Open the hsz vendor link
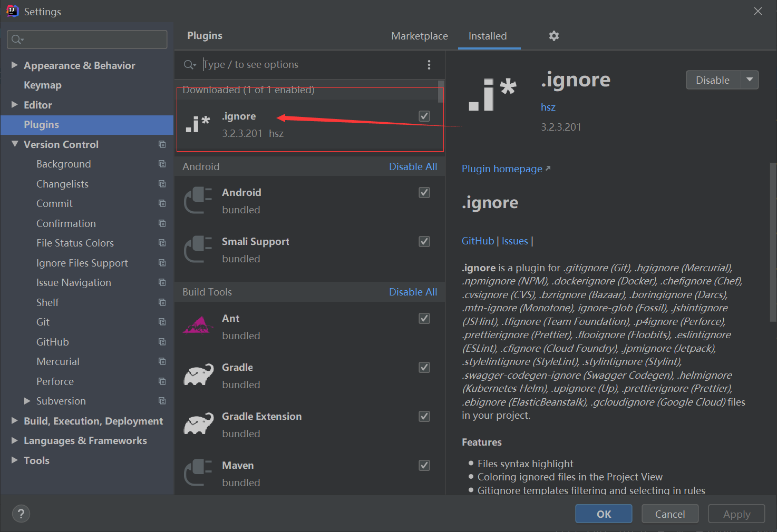Viewport: 777px width, 532px height. tap(548, 107)
